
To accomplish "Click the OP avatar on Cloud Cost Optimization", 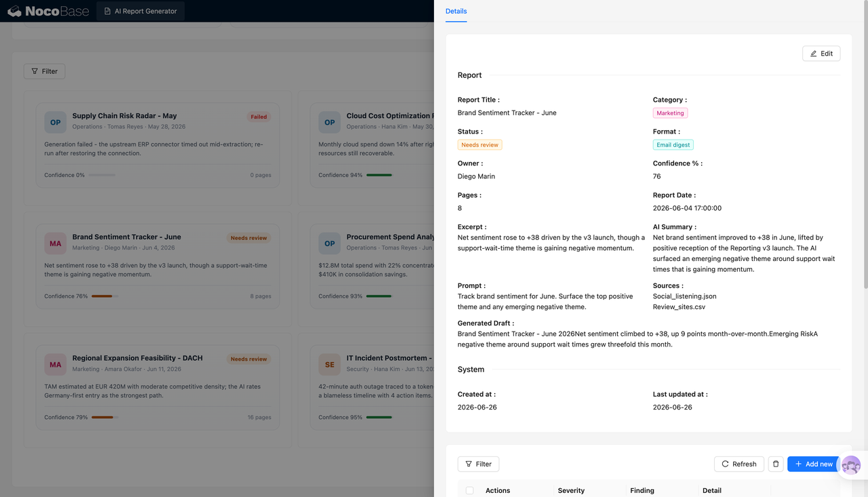I will pyautogui.click(x=330, y=122).
